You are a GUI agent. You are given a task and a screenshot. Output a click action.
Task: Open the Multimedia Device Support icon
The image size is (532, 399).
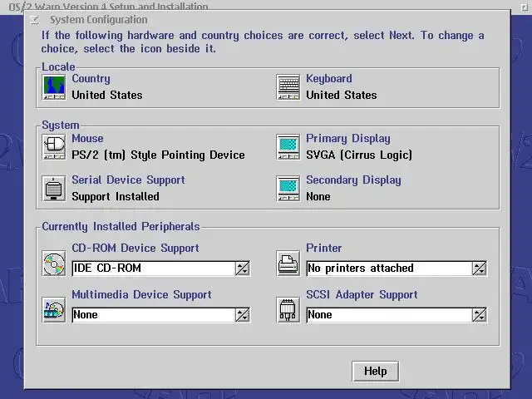click(x=54, y=310)
